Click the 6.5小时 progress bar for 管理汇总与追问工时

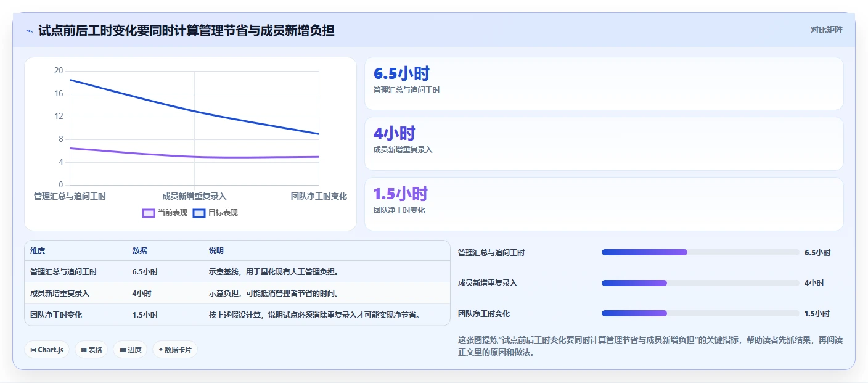[x=700, y=252]
